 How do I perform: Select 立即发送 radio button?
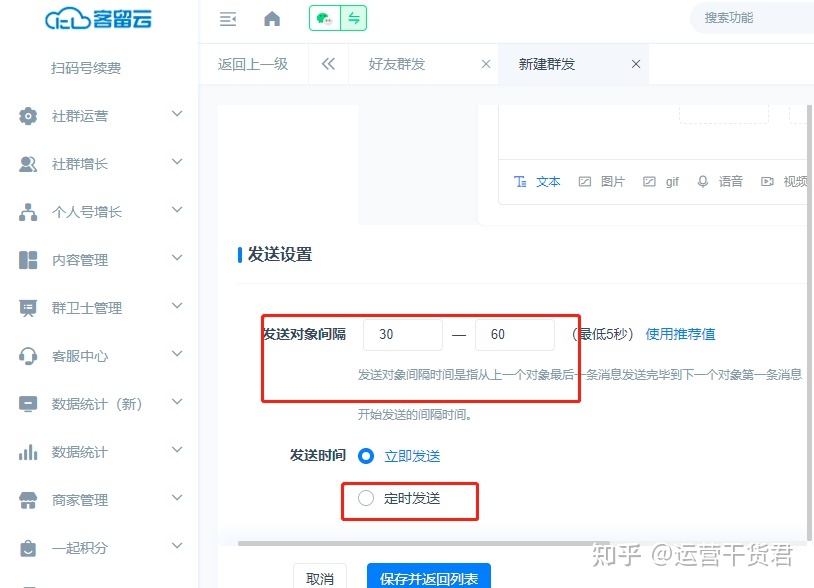pos(366,456)
